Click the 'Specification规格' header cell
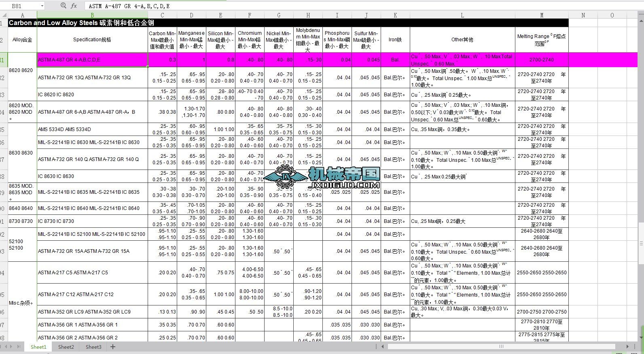644x354 pixels. (92, 40)
